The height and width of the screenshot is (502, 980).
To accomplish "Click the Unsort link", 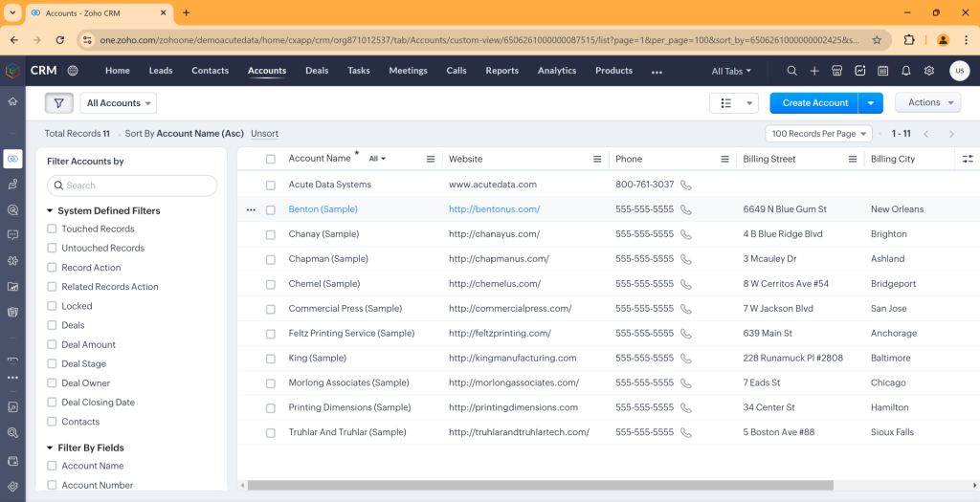I will click(x=264, y=134).
